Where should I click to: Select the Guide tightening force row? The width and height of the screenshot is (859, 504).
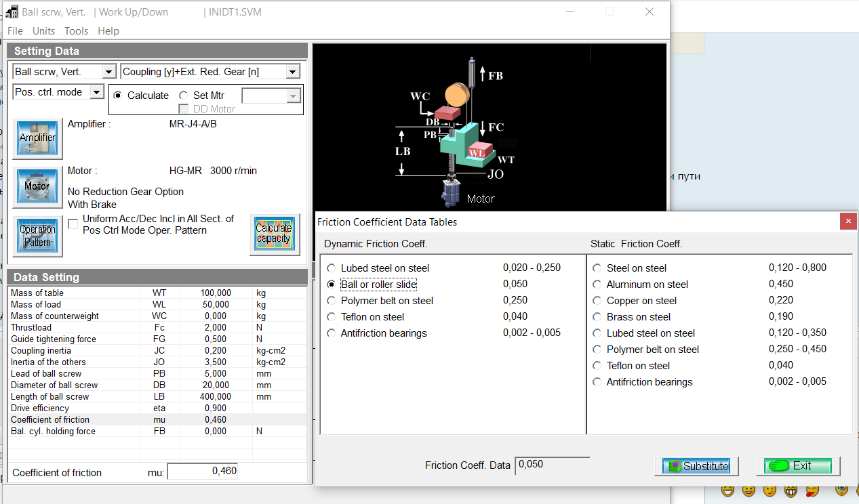pyautogui.click(x=157, y=339)
